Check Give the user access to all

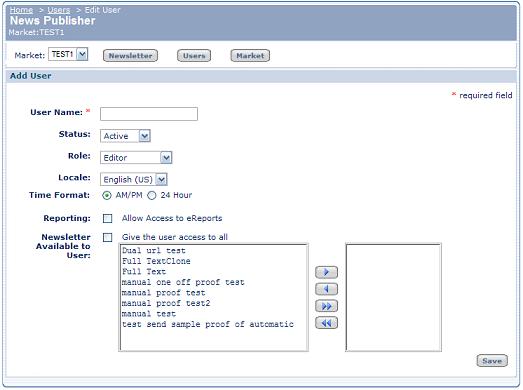coord(107,238)
